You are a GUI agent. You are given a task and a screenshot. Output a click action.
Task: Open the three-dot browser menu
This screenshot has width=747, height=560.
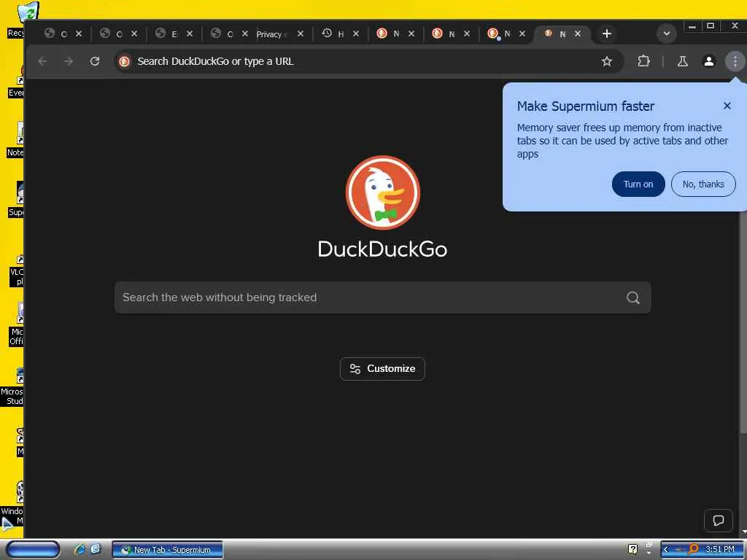point(735,61)
